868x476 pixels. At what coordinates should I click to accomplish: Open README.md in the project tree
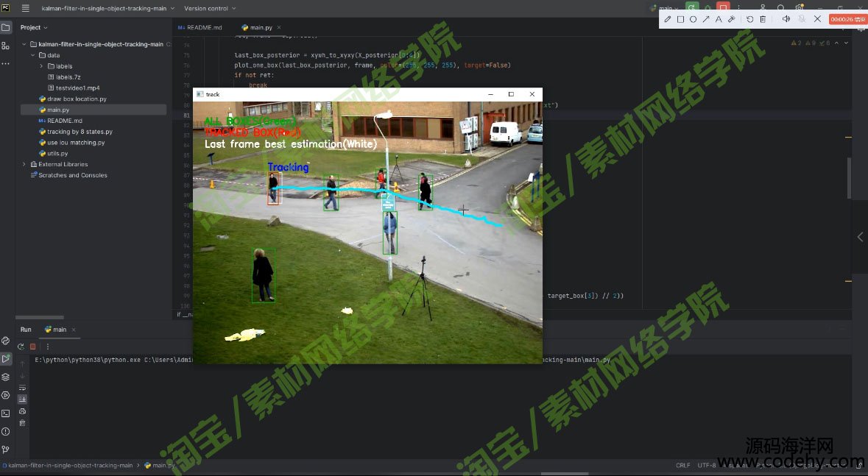tap(60, 121)
